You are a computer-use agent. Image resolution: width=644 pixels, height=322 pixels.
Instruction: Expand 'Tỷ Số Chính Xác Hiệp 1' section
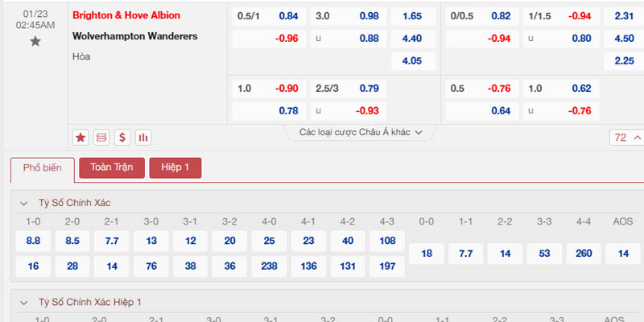[25, 302]
